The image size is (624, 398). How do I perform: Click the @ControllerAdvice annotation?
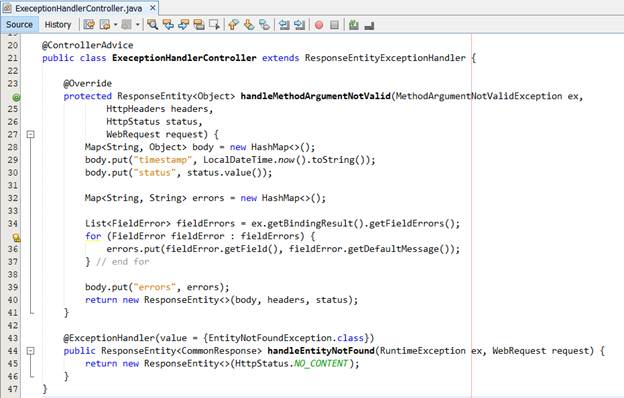click(x=88, y=45)
